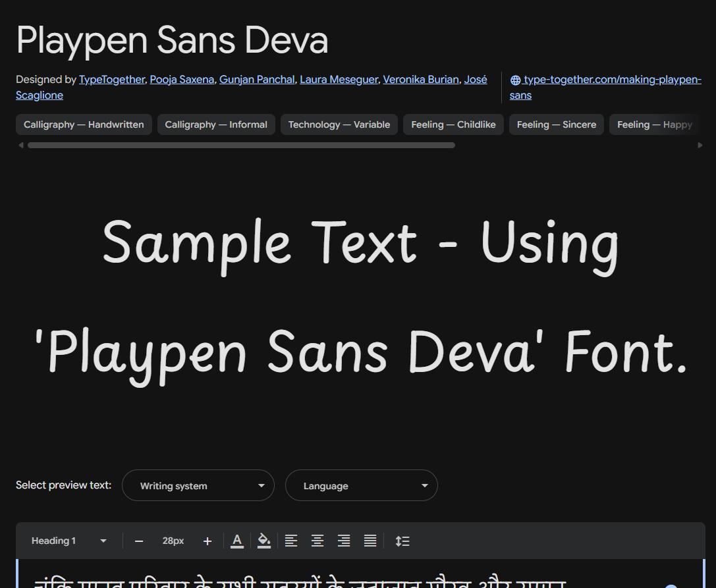Align preview text left
This screenshot has height=588, width=716.
pos(291,541)
